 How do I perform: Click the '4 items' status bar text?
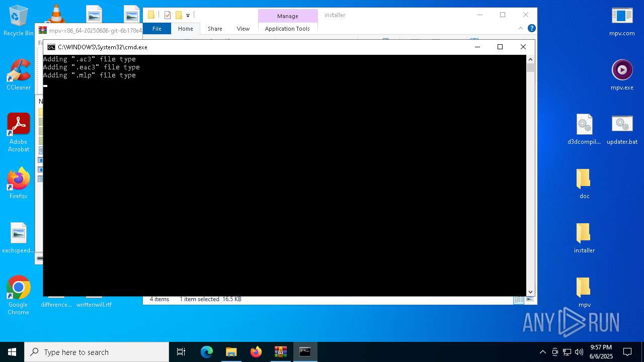[x=159, y=299]
